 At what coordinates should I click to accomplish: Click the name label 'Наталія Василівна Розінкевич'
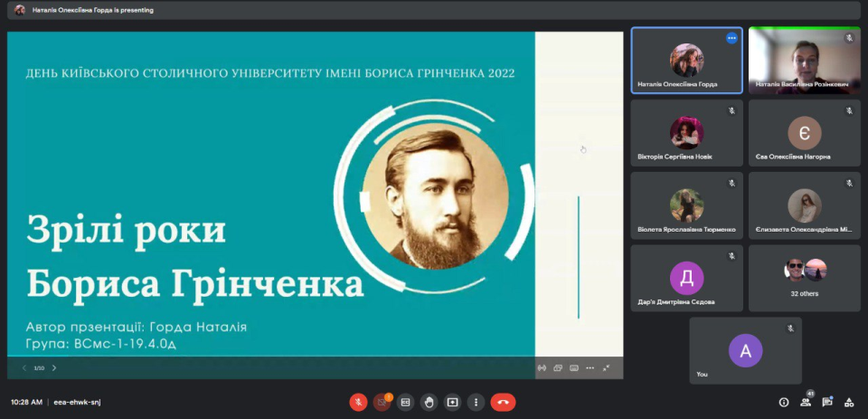pyautogui.click(x=802, y=84)
